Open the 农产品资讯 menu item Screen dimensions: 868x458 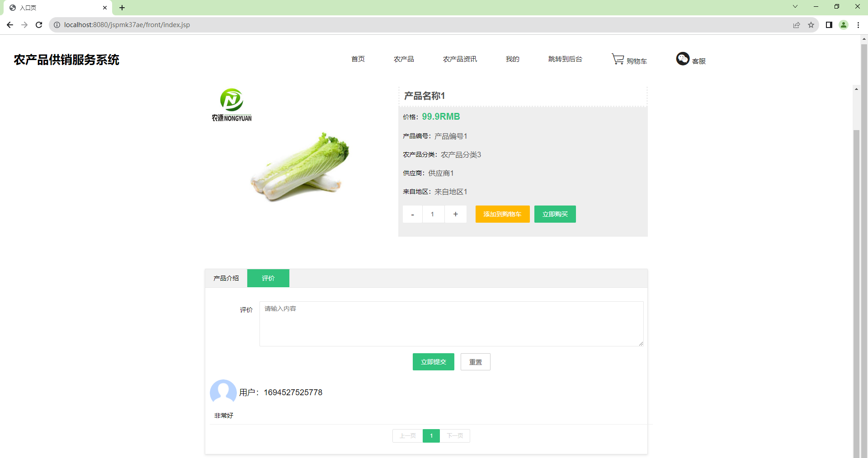(x=460, y=59)
